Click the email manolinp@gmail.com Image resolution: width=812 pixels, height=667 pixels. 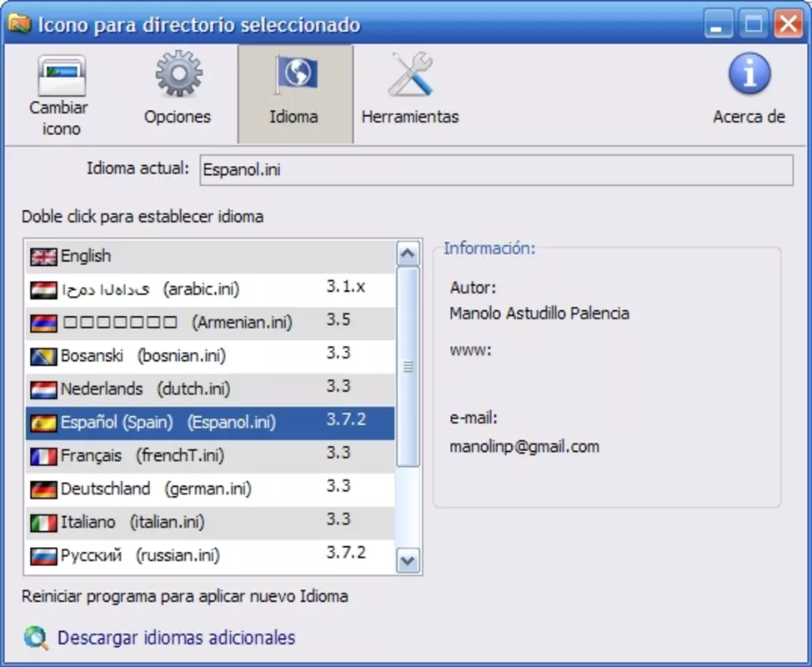click(x=524, y=447)
